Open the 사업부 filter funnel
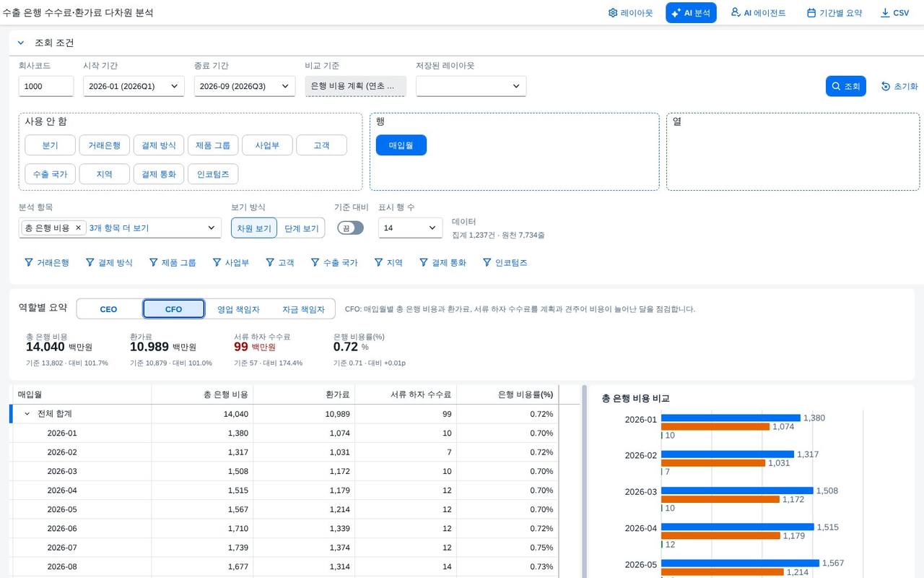Image resolution: width=924 pixels, height=578 pixels. pyautogui.click(x=231, y=263)
